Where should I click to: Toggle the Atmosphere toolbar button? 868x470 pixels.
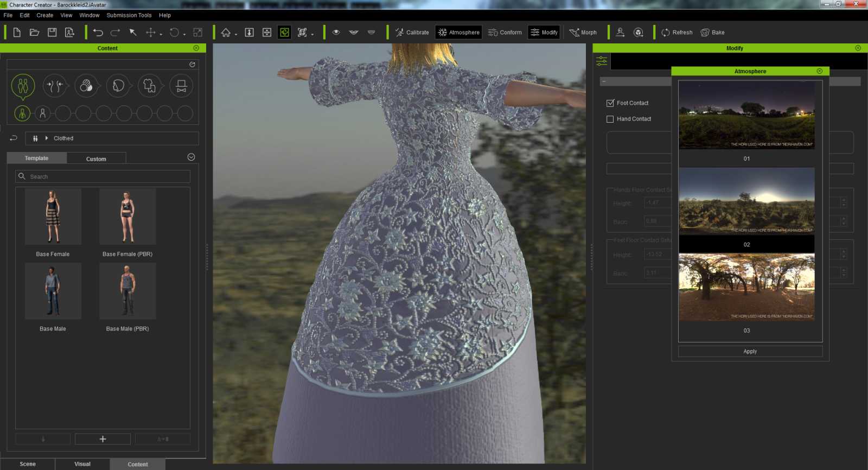[x=458, y=33]
